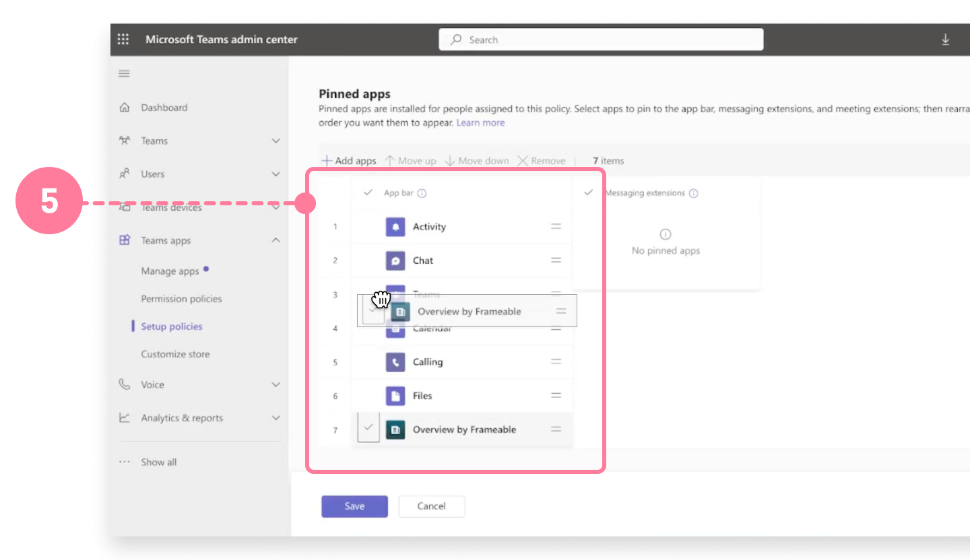Select the Calling app row text

point(428,362)
